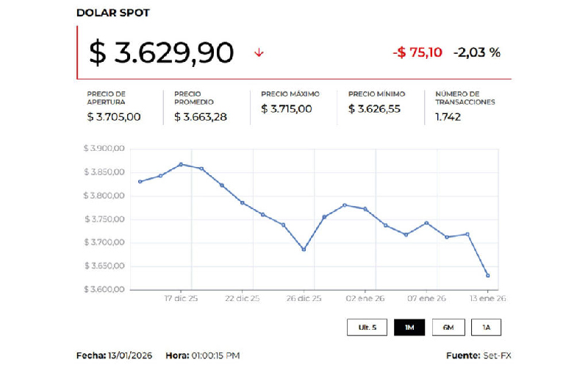
Task: Click the Precio Máximo value $ 3.715,00
Action: (x=287, y=109)
